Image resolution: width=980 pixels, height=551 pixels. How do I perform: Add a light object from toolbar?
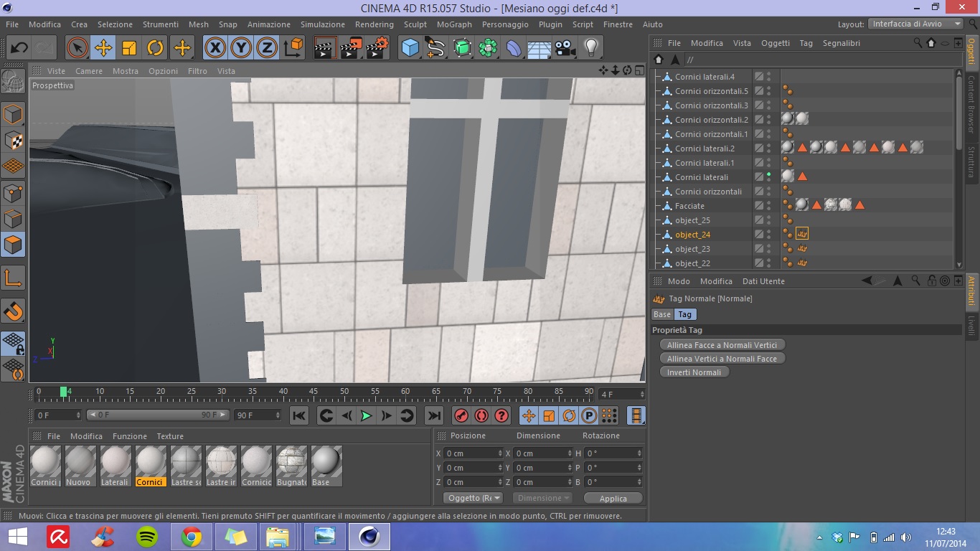click(590, 48)
